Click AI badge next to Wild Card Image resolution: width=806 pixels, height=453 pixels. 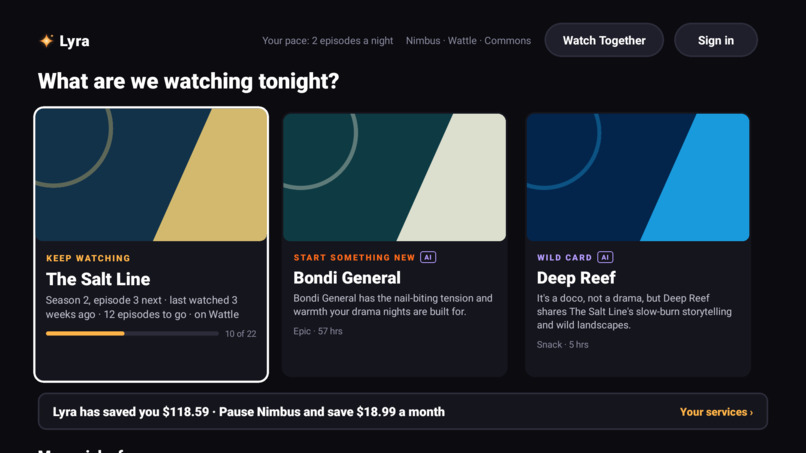click(x=605, y=257)
